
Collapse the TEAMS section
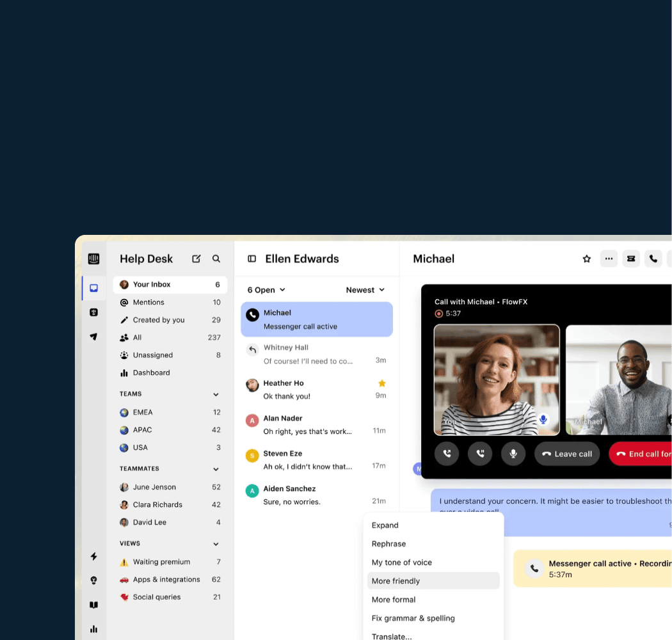tap(216, 394)
